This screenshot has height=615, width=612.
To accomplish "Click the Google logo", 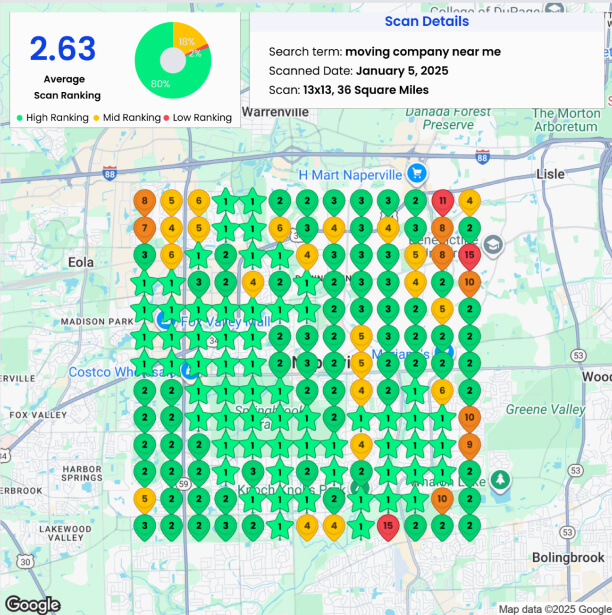I will pyautogui.click(x=33, y=604).
